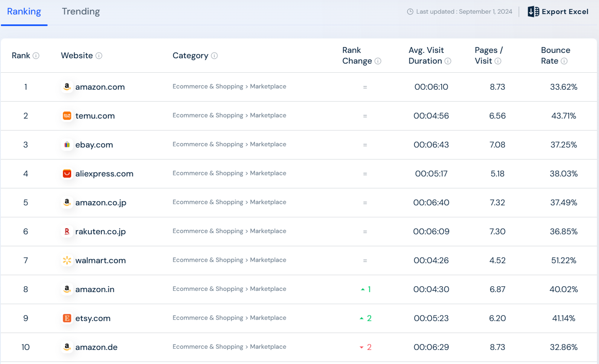The width and height of the screenshot is (599, 364).
Task: Click the Avg. Visit Duration info icon
Action: tap(448, 61)
